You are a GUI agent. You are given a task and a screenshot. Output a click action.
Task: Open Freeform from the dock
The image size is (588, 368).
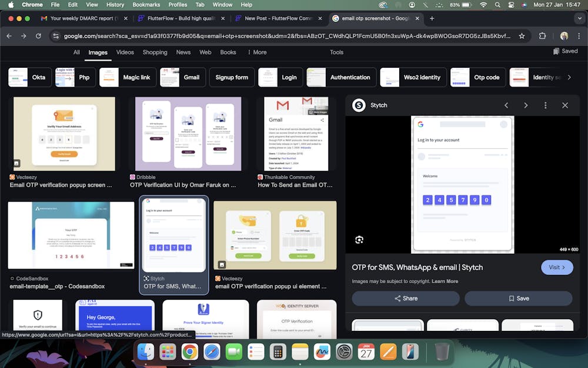click(322, 352)
